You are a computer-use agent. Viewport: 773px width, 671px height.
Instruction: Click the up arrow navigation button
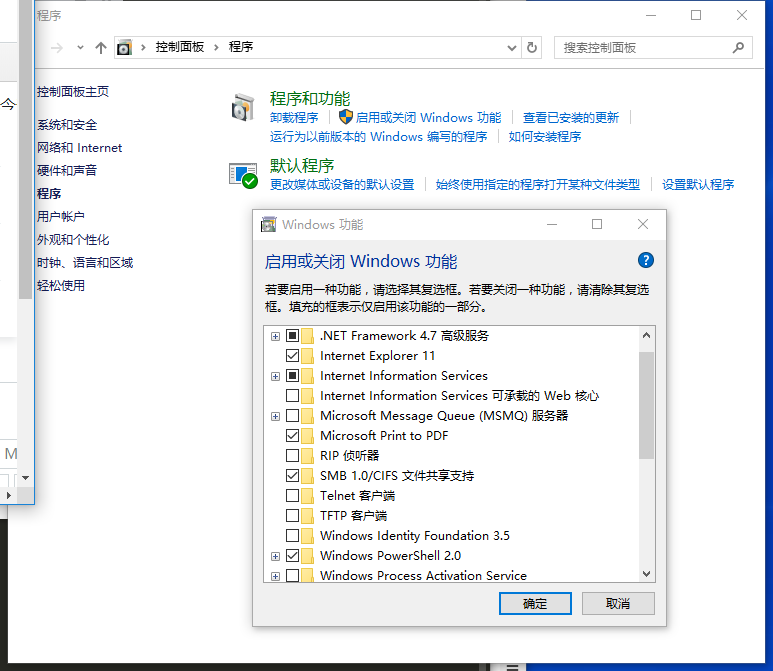101,48
